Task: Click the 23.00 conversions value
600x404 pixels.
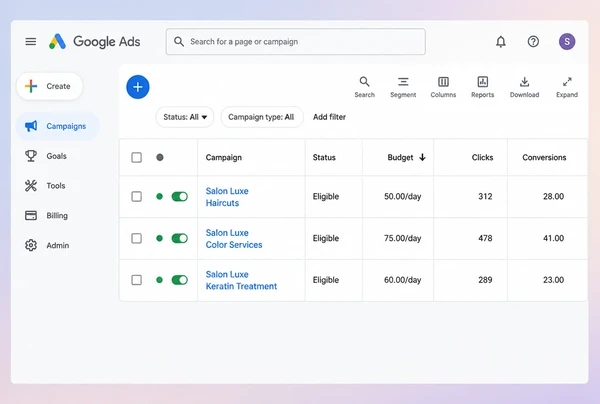Action: (553, 280)
